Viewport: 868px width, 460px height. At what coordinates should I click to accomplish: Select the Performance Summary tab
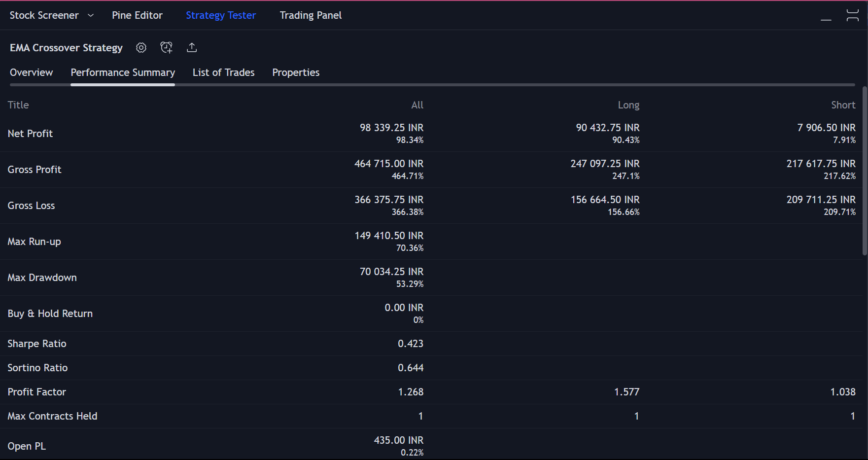pos(123,72)
